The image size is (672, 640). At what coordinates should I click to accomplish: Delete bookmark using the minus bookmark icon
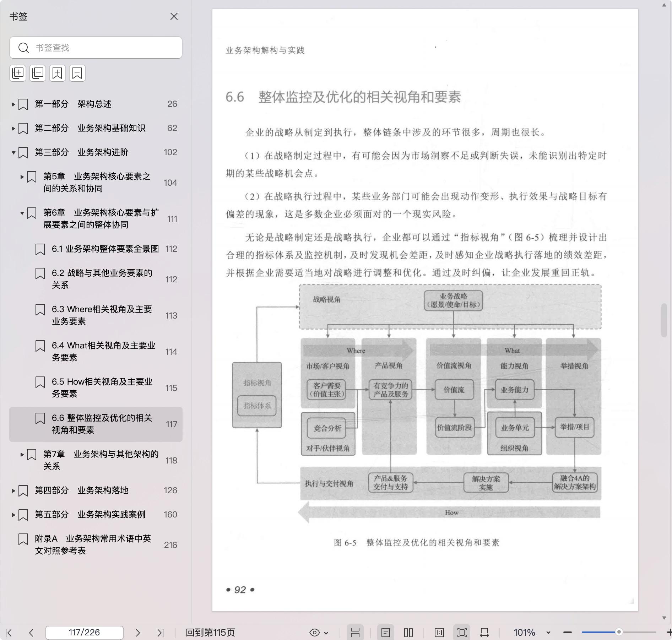(77, 73)
